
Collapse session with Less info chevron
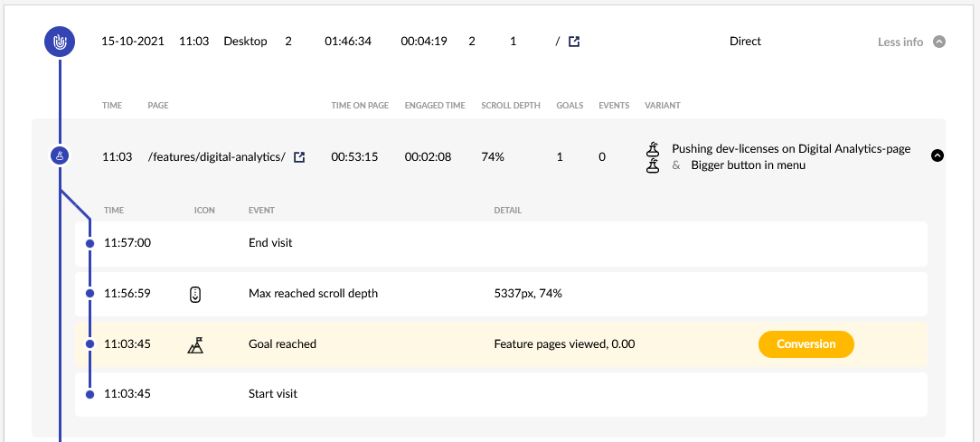coord(938,42)
